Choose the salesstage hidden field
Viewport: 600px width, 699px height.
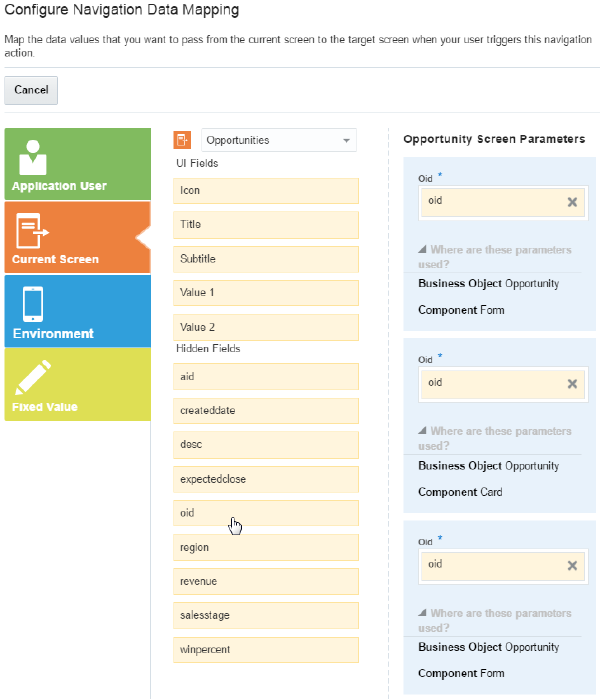click(x=265, y=615)
